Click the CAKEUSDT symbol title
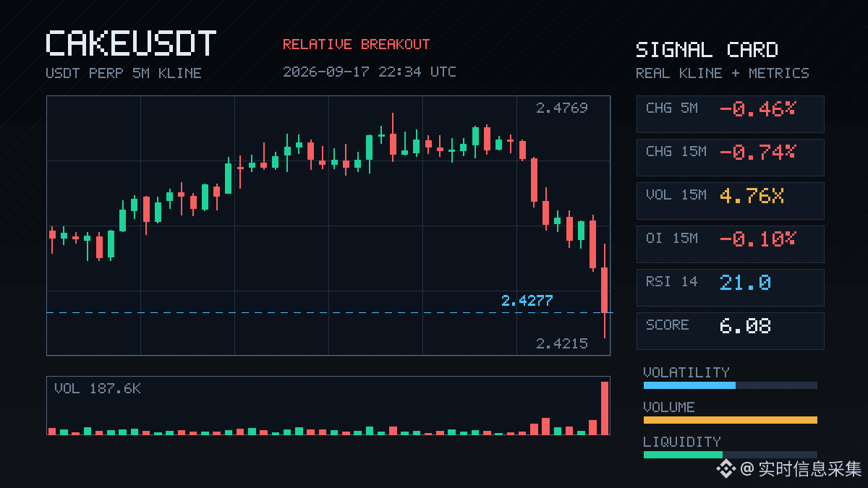 coord(131,44)
